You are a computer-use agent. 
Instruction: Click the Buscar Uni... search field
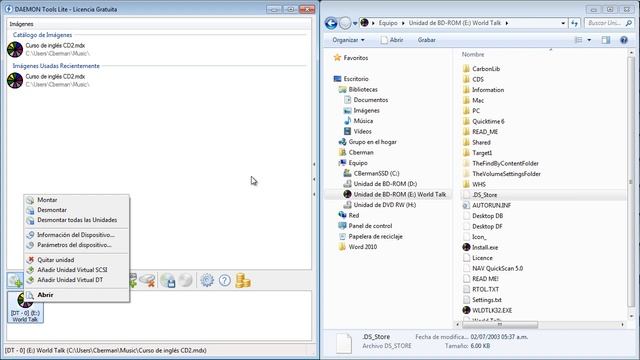tap(609, 23)
